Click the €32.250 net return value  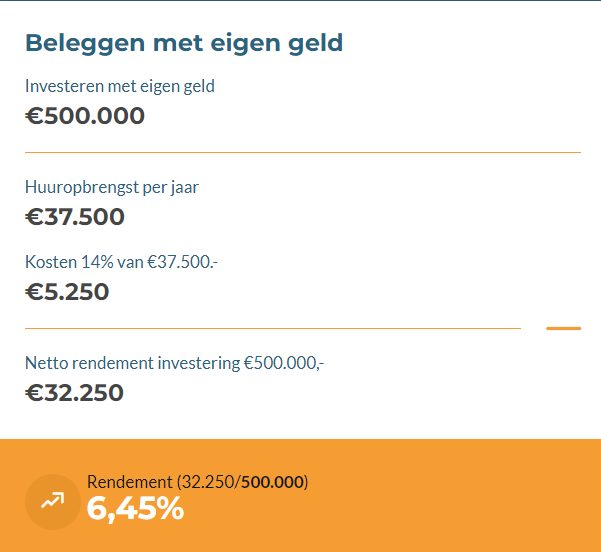click(x=74, y=393)
